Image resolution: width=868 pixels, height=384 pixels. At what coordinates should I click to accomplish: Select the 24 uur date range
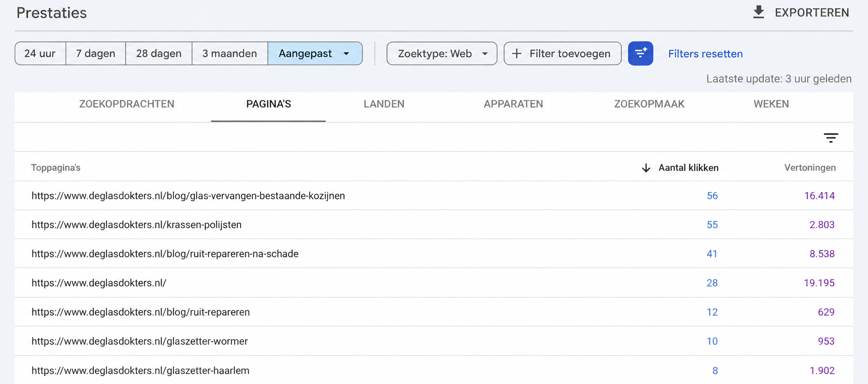(40, 53)
